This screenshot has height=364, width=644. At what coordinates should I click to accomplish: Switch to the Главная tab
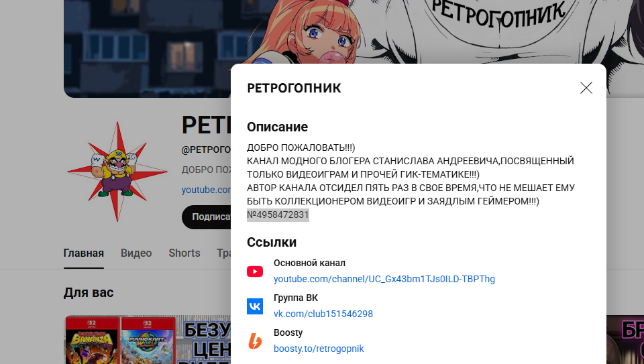point(83,253)
